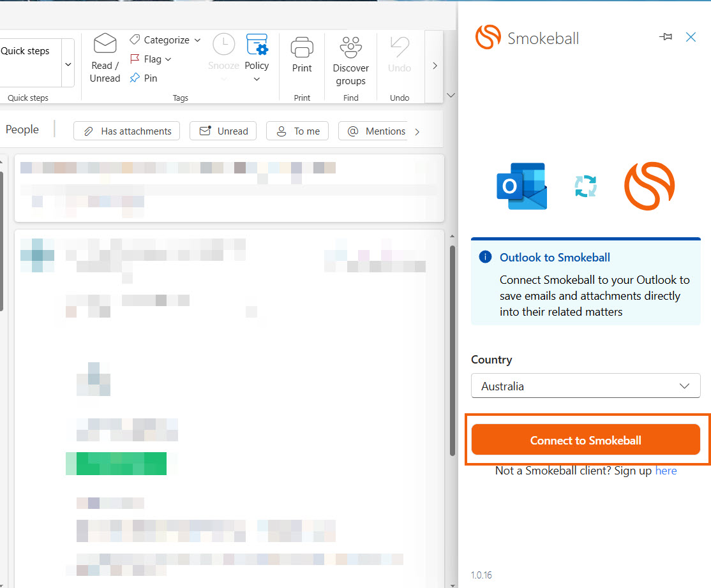
Task: Click the Read / Unread envelope icon
Action: click(x=105, y=45)
